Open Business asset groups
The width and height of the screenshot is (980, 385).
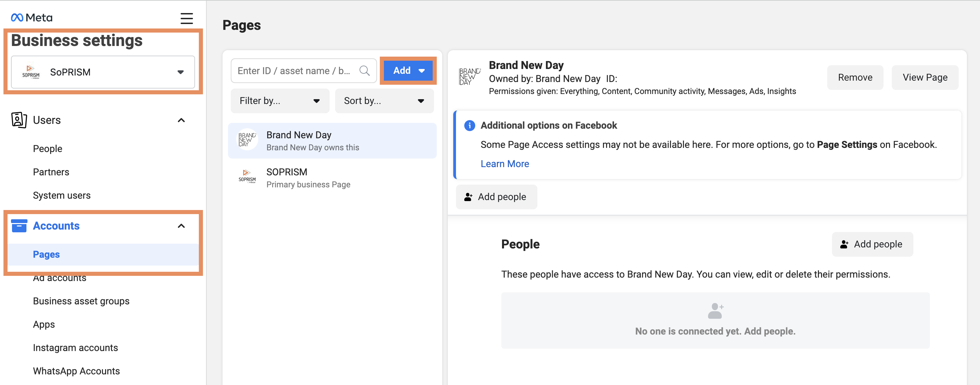[81, 301]
